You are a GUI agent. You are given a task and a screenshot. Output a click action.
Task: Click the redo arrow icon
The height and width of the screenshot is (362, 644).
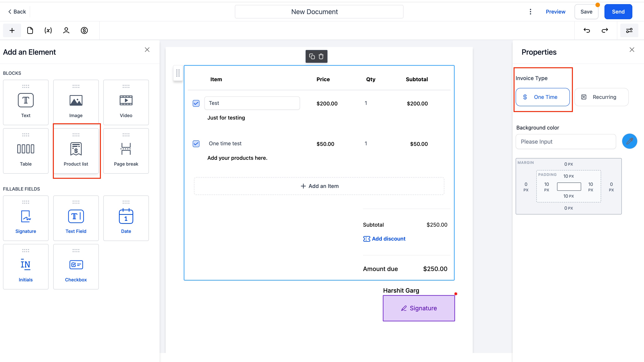(605, 30)
